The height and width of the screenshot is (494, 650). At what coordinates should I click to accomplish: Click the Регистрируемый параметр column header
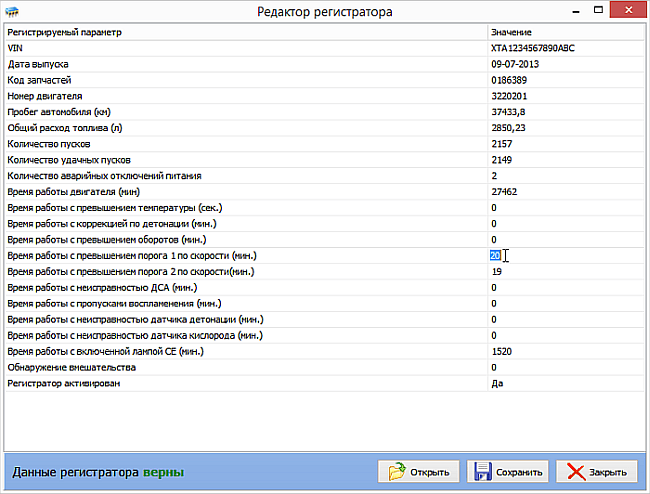click(x=245, y=32)
